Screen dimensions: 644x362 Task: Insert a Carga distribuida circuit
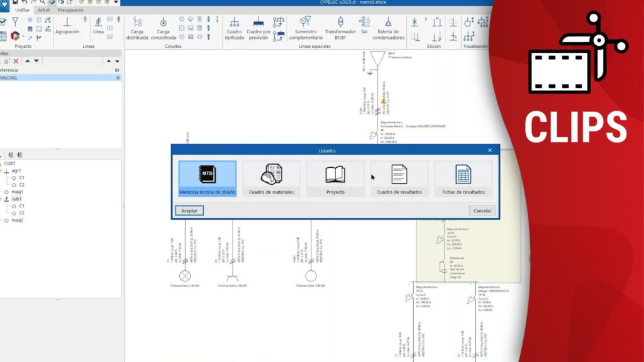[x=137, y=29]
